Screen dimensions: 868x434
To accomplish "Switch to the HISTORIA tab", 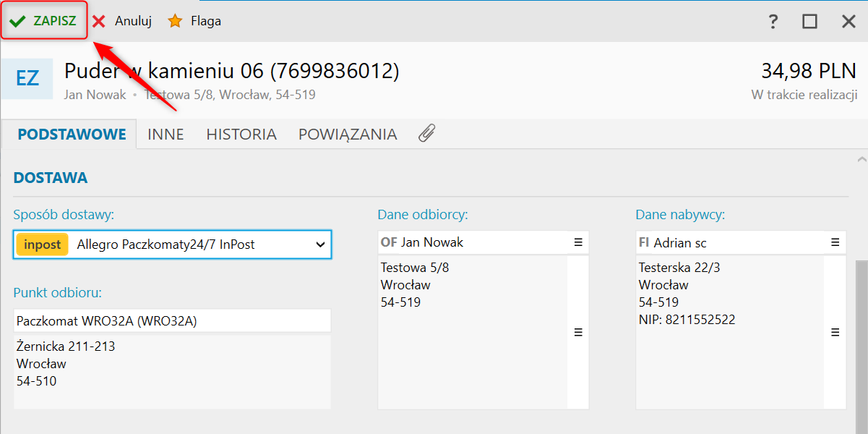I will (x=241, y=134).
